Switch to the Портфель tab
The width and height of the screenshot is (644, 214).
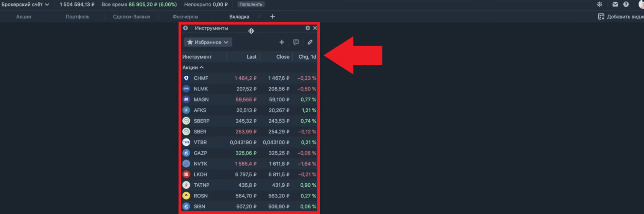77,17
